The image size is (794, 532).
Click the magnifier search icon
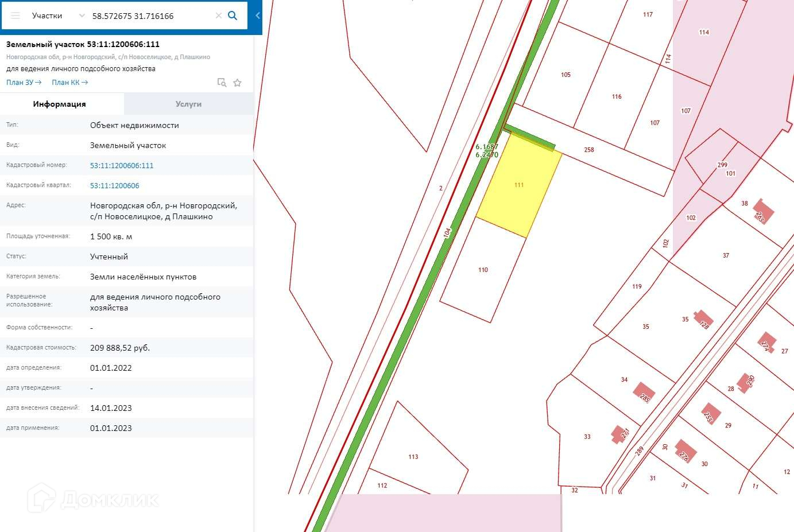(x=233, y=15)
